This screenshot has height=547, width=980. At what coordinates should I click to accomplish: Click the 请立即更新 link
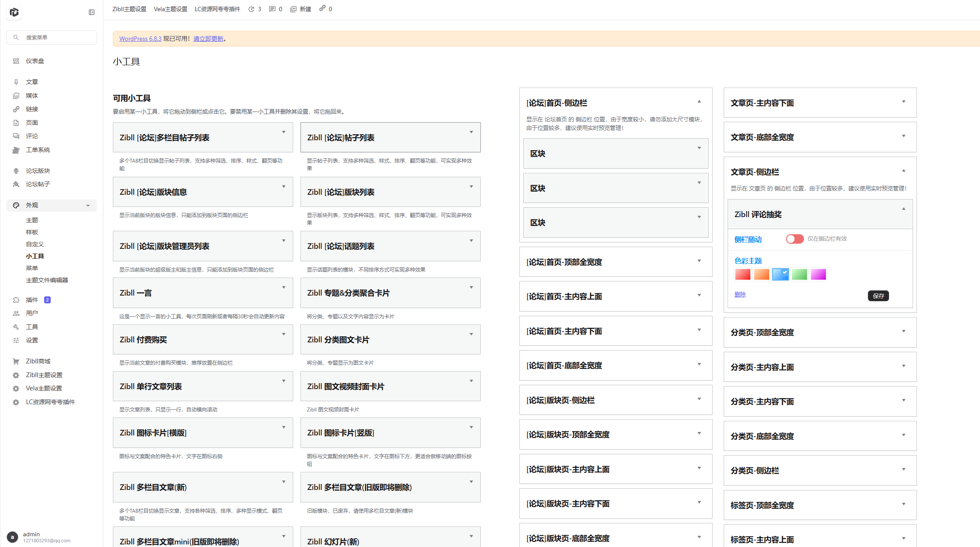click(x=208, y=39)
